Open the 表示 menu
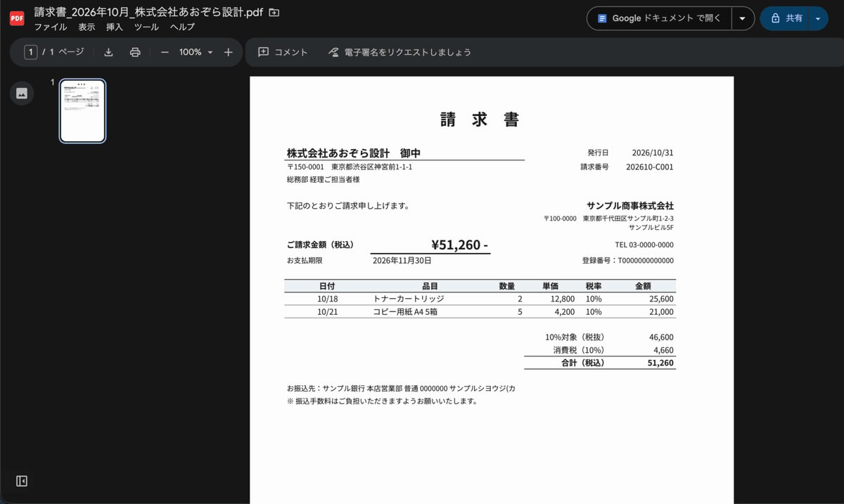844x504 pixels. (87, 27)
